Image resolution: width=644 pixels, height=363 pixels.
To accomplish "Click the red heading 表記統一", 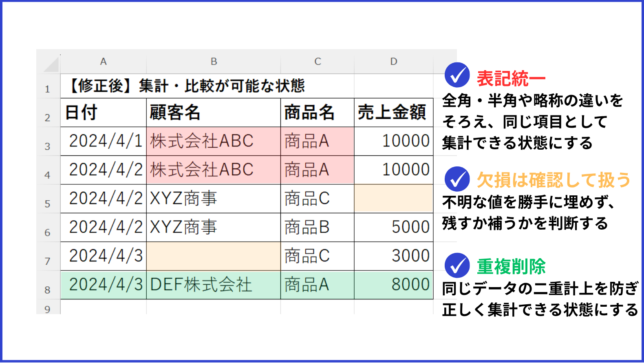I will [511, 78].
